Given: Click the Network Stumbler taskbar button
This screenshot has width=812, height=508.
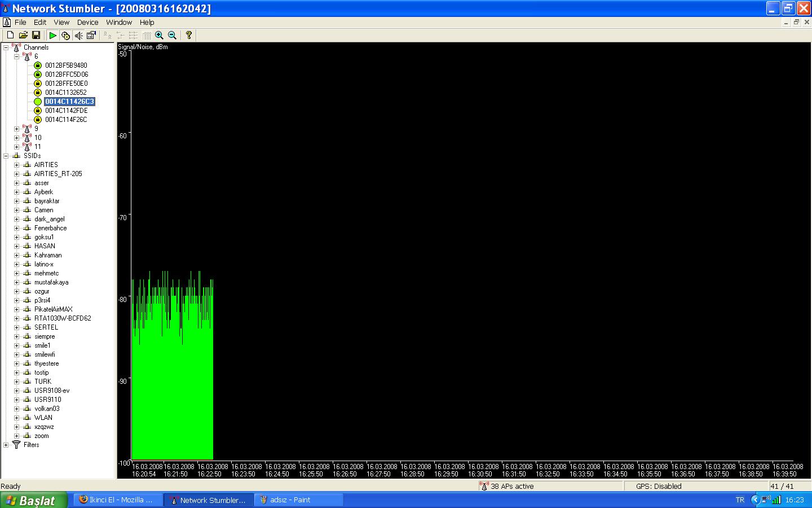Looking at the screenshot, I should pos(208,500).
